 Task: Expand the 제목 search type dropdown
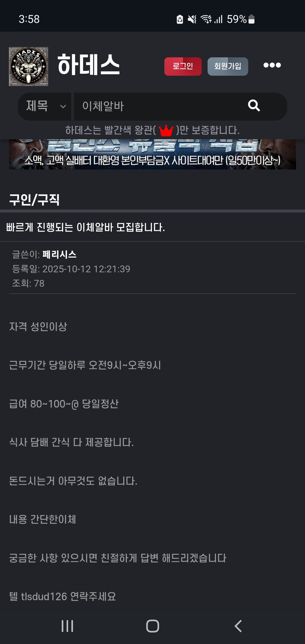tap(45, 106)
